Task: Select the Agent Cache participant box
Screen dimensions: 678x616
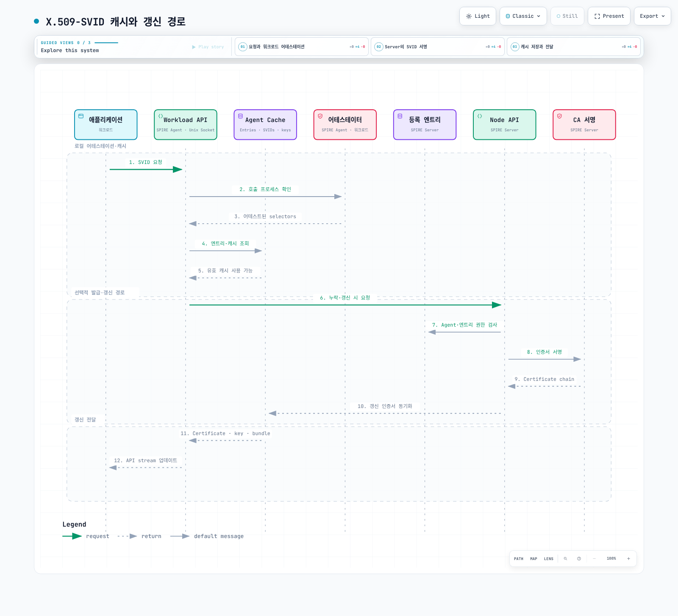Action: pyautogui.click(x=265, y=125)
